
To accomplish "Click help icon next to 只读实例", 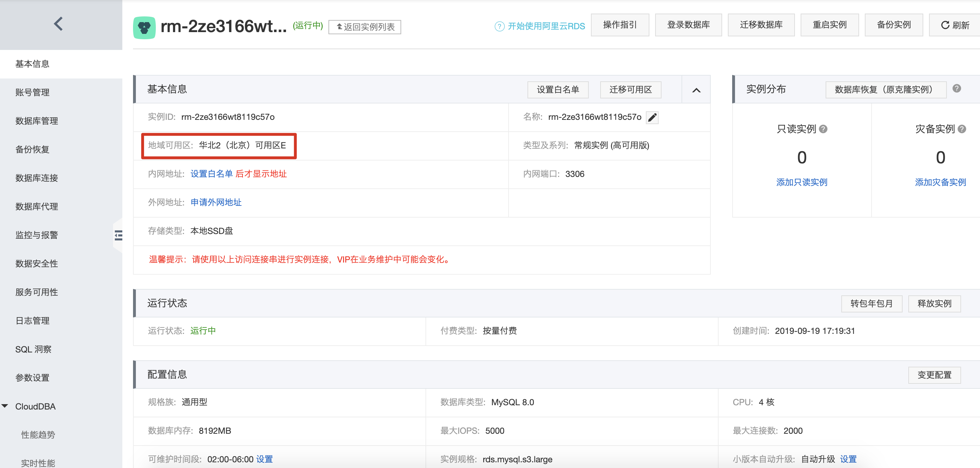I will point(823,129).
